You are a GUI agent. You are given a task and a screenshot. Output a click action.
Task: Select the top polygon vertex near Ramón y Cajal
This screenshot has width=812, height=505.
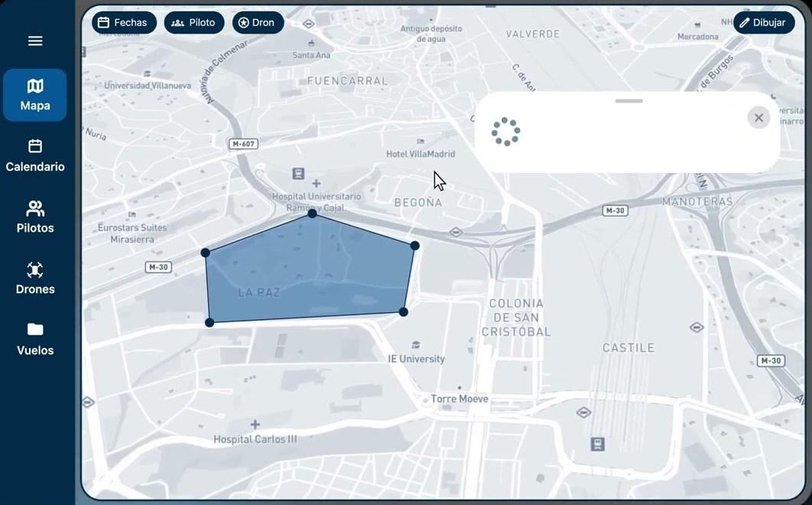(312, 213)
